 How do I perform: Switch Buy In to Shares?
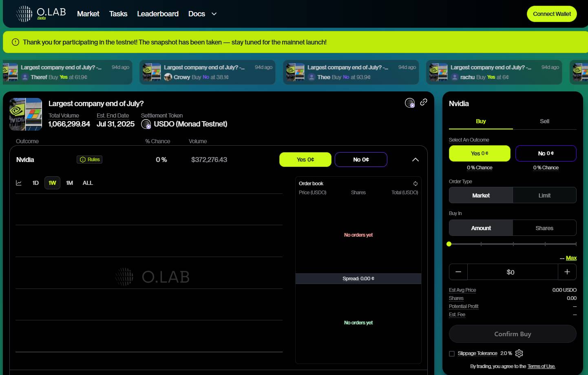coord(544,228)
